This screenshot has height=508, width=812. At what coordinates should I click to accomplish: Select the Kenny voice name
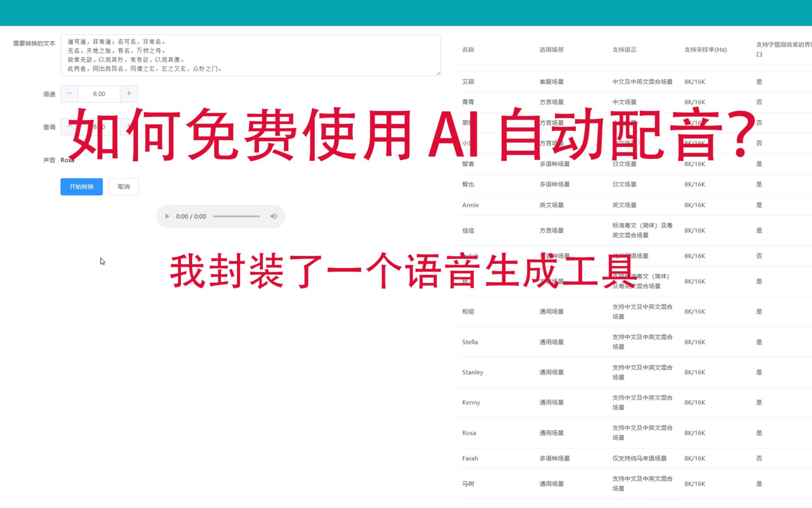[x=471, y=403]
